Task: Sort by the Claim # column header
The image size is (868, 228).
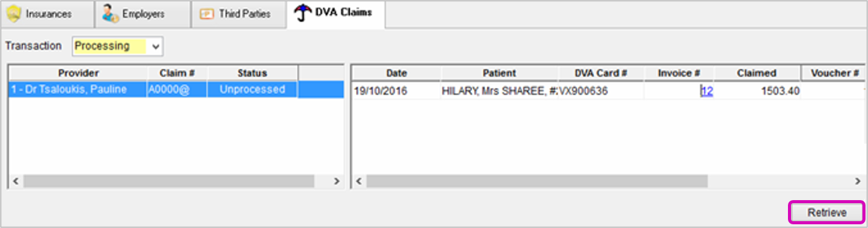Action: (x=178, y=73)
